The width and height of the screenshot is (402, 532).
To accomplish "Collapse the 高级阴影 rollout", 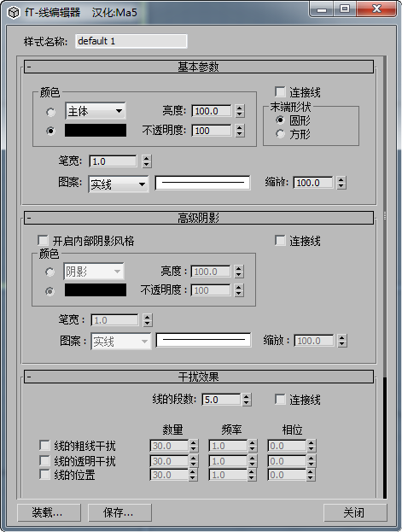I will (x=199, y=218).
